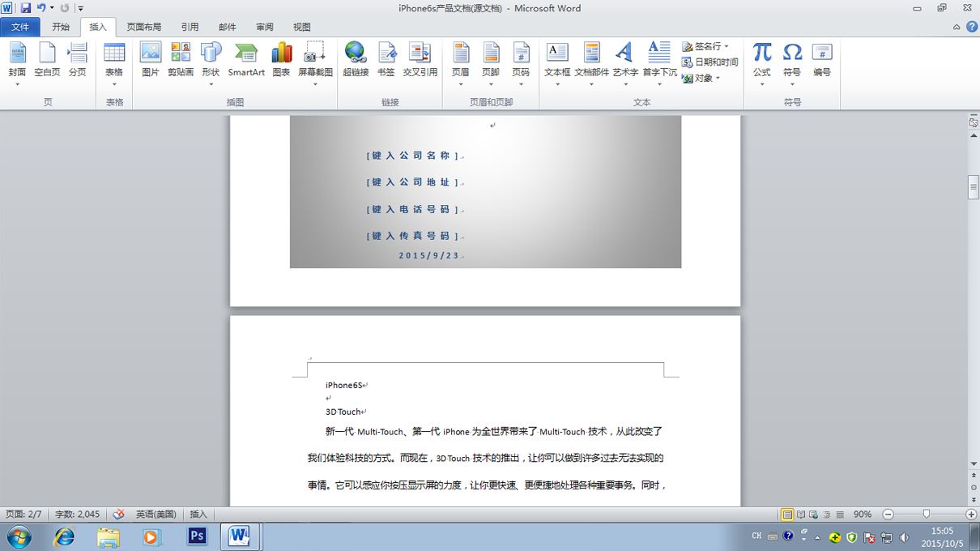Insert a blank page (空白页)
This screenshot has width=980, height=551.
click(x=47, y=60)
